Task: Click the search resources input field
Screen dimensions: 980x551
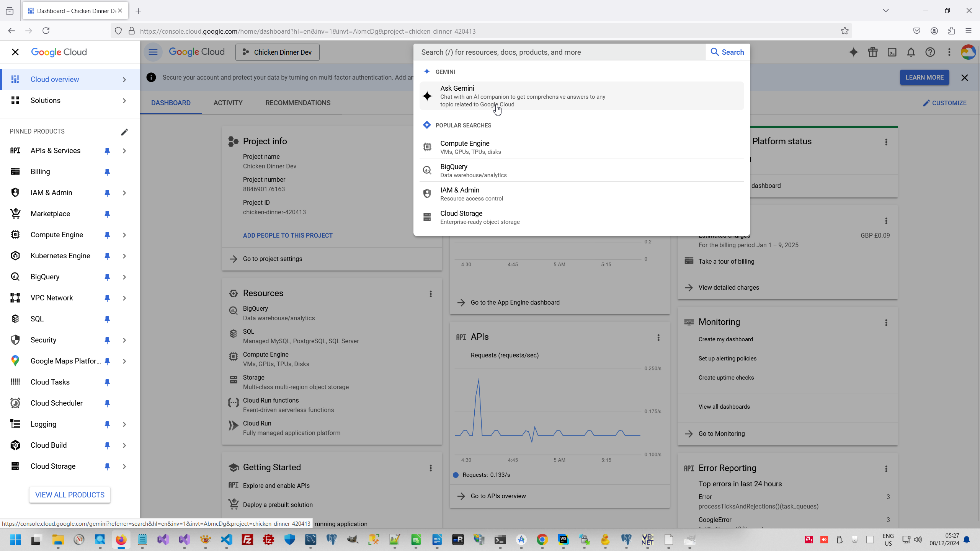Action: pyautogui.click(x=559, y=52)
